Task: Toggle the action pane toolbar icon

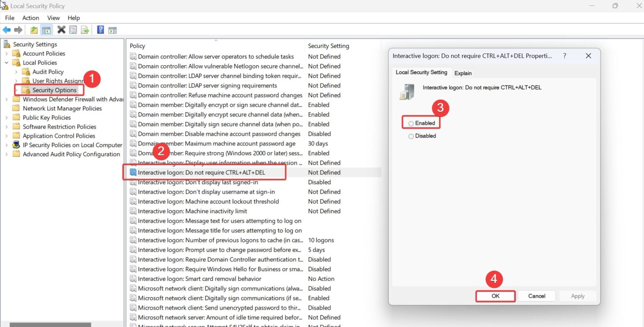Action: [112, 30]
